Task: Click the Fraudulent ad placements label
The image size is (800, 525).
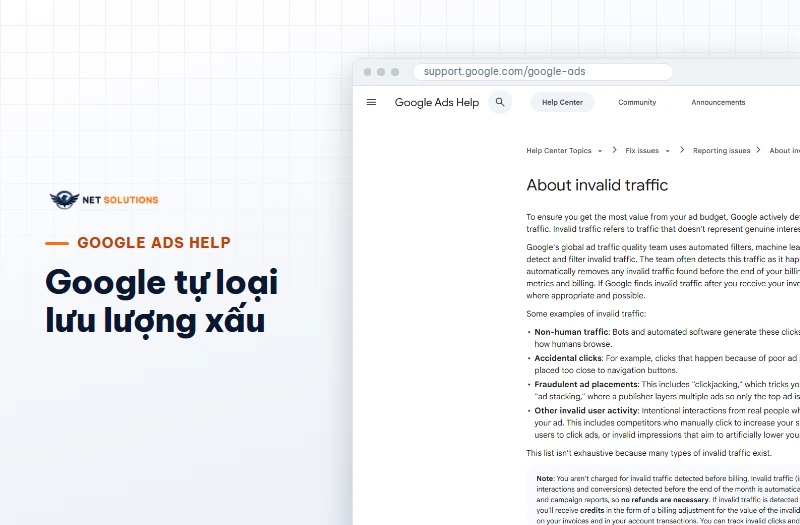Action: (587, 384)
